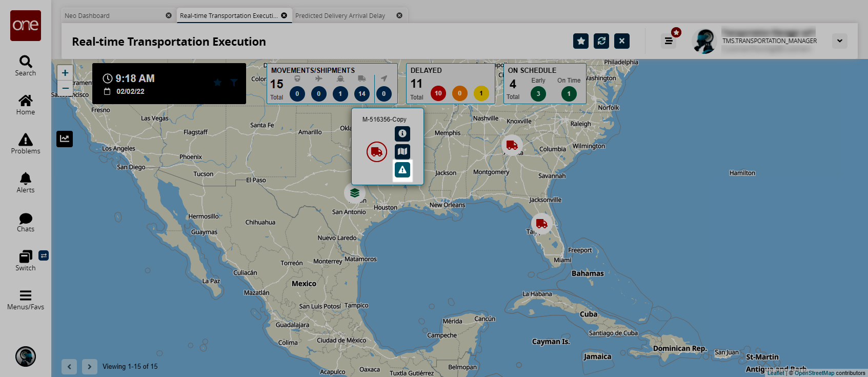Click the red truck marker near Tampa
The width and height of the screenshot is (868, 377).
pos(541,224)
